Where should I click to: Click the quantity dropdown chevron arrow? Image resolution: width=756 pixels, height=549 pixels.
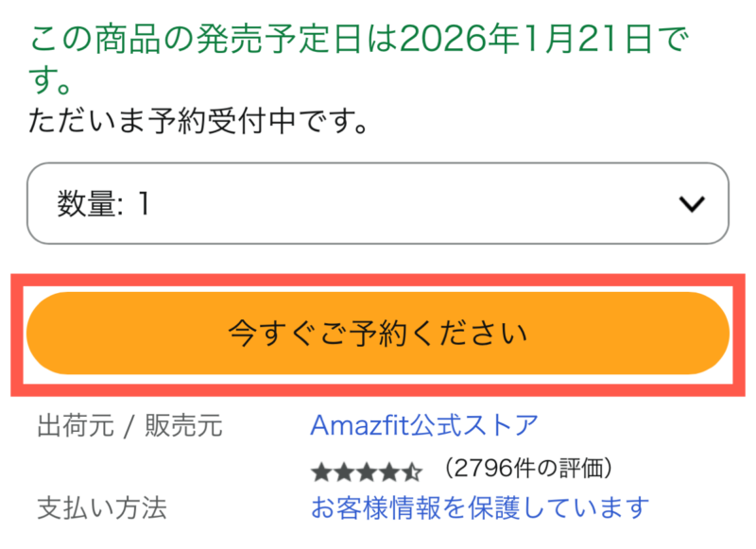coord(693,204)
